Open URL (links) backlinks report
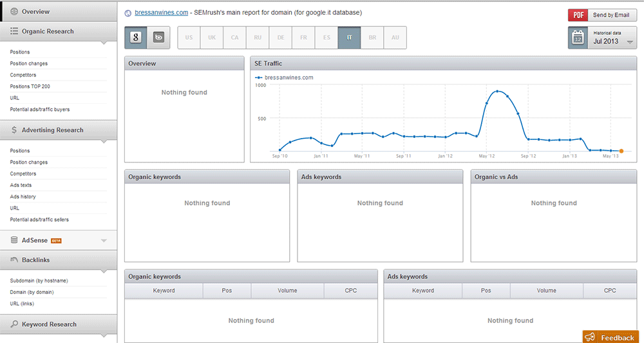 pos(22,304)
